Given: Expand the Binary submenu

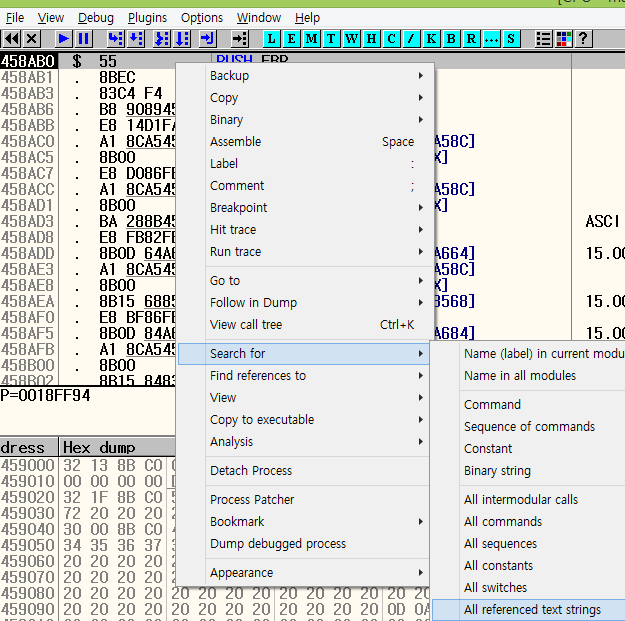Looking at the screenshot, I should coord(304,120).
